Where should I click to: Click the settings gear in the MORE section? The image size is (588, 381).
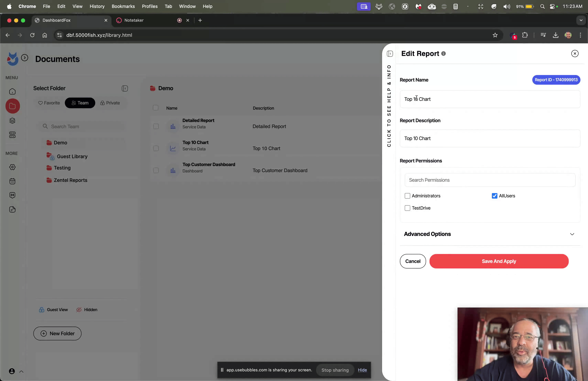12,167
